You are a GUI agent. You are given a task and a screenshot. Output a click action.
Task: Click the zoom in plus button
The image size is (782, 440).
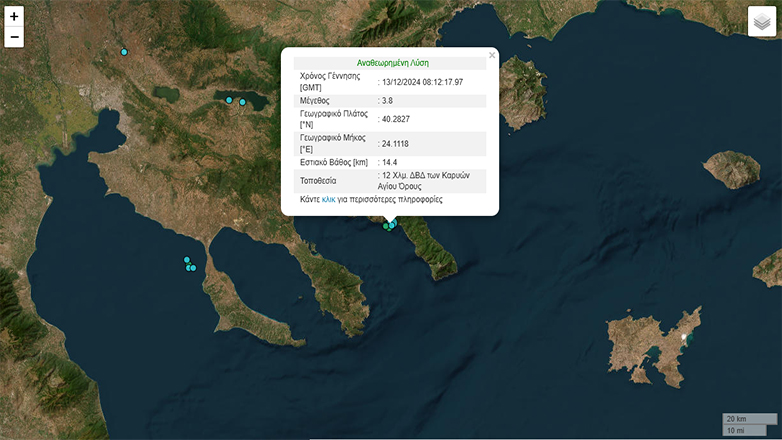(x=14, y=17)
